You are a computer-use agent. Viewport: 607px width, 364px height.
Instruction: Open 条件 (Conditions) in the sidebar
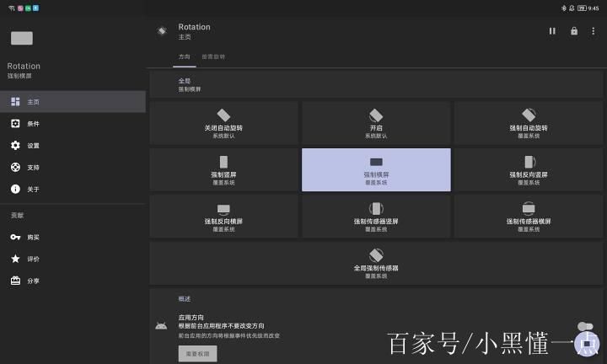coord(73,124)
